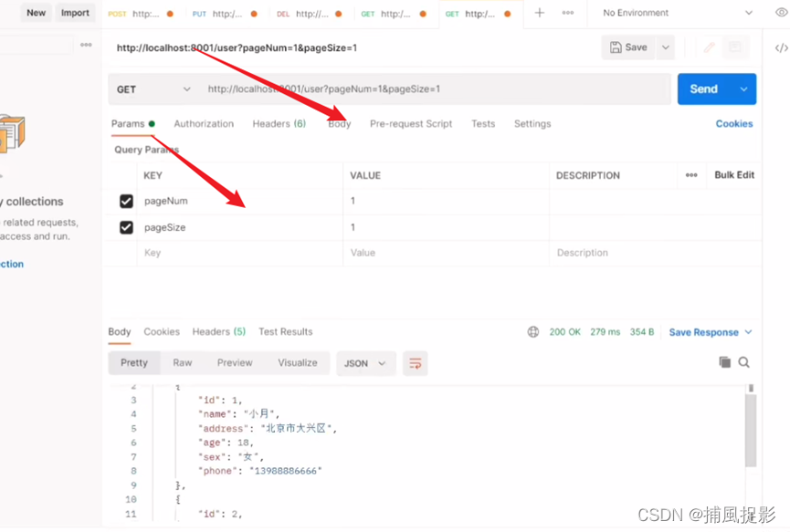Open the Cookies link
Viewport: 790px width, 532px height.
point(734,124)
